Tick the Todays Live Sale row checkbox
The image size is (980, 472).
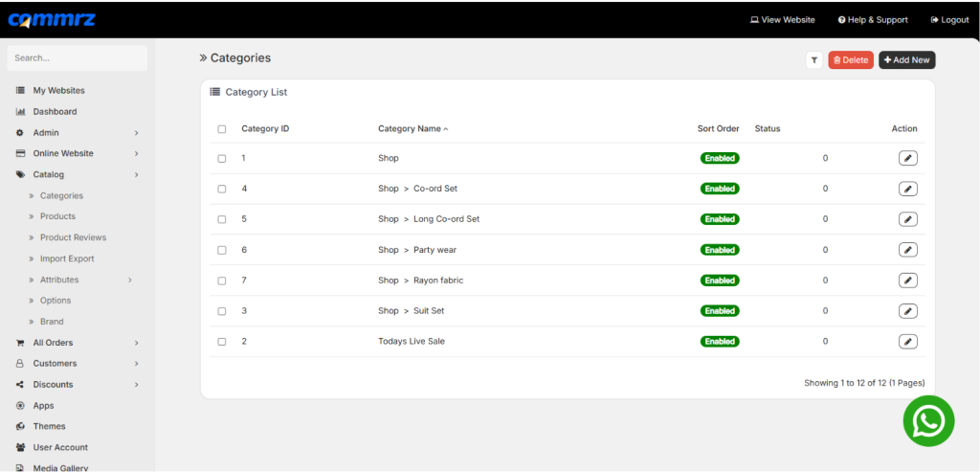(x=222, y=342)
